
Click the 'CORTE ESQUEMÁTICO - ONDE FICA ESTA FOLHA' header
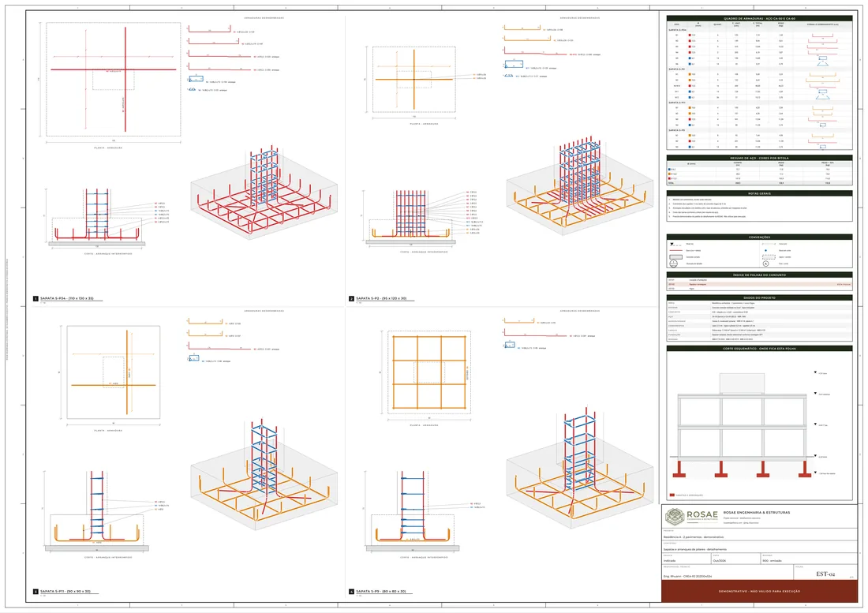tap(759, 349)
